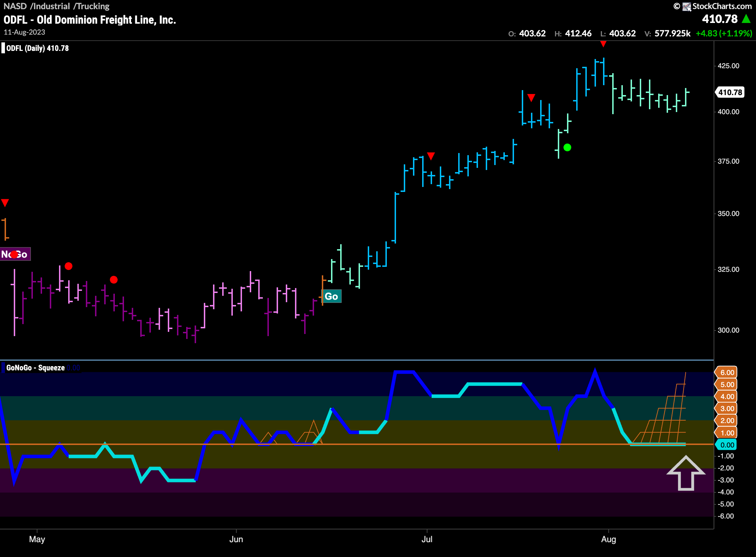Click the red circle marker above mid-May bars
Screen dimensions: 756x557
[114, 280]
